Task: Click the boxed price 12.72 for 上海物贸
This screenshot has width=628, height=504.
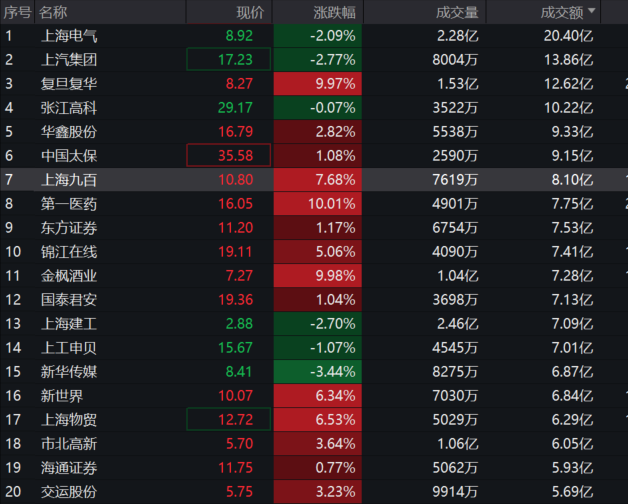Action: [229, 419]
